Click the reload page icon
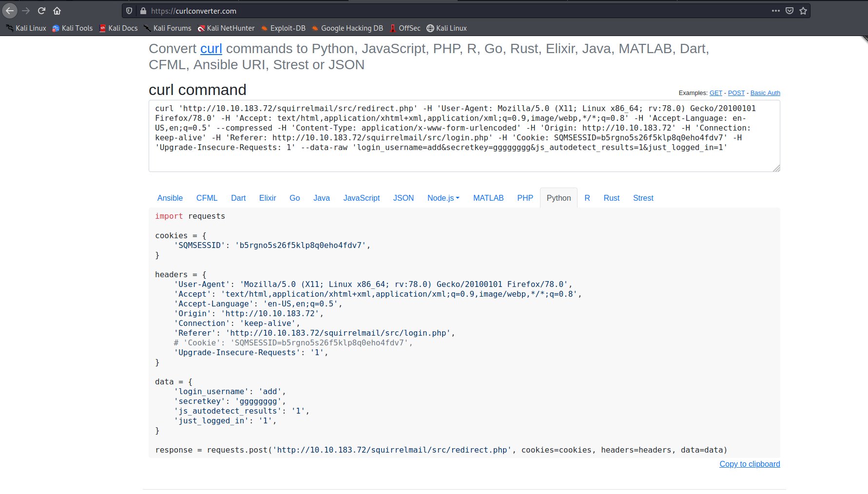The width and height of the screenshot is (868, 494). pyautogui.click(x=41, y=11)
